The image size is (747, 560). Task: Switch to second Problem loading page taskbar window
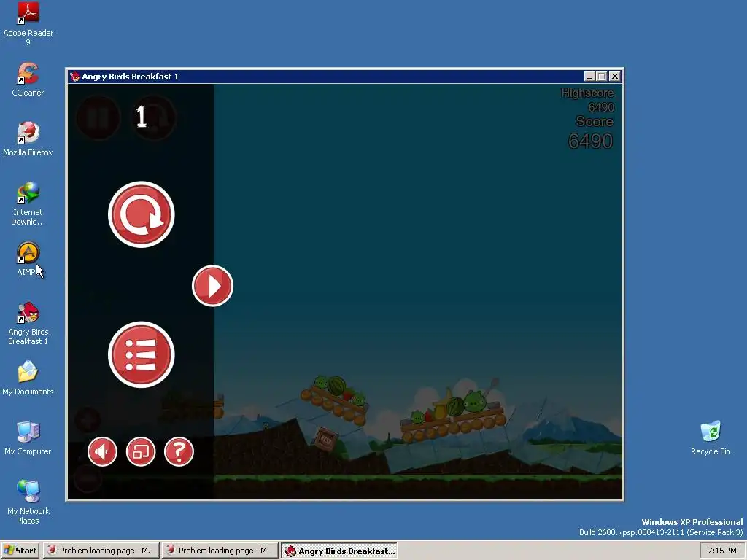pyautogui.click(x=220, y=551)
